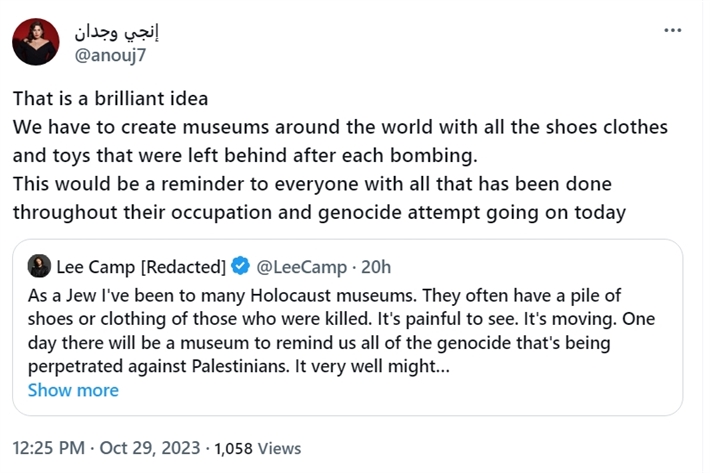Open the three-dot more options menu

point(673,30)
